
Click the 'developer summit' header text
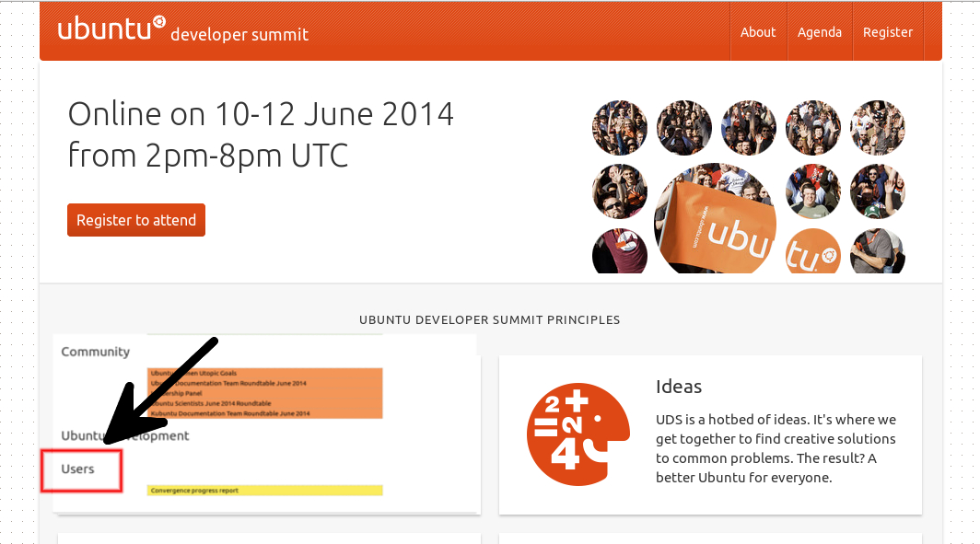click(x=239, y=35)
